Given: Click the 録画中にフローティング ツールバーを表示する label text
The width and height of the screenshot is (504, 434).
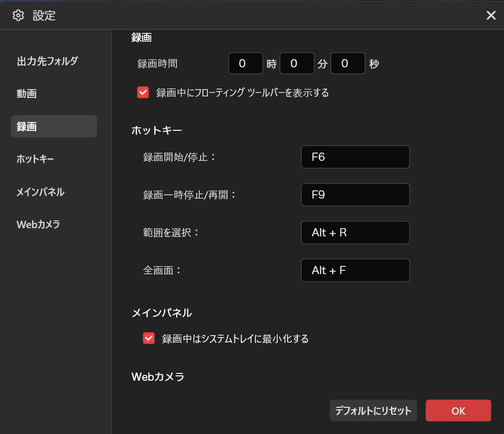Looking at the screenshot, I should coord(242,93).
